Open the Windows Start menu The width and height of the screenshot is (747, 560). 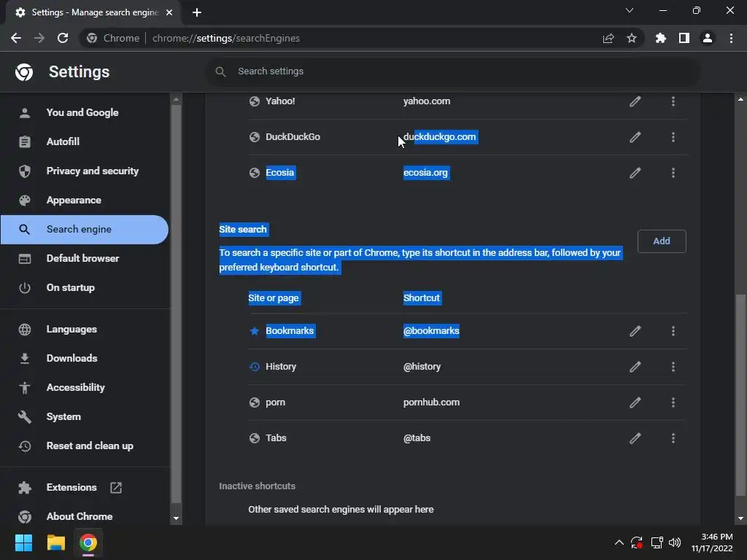point(23,542)
